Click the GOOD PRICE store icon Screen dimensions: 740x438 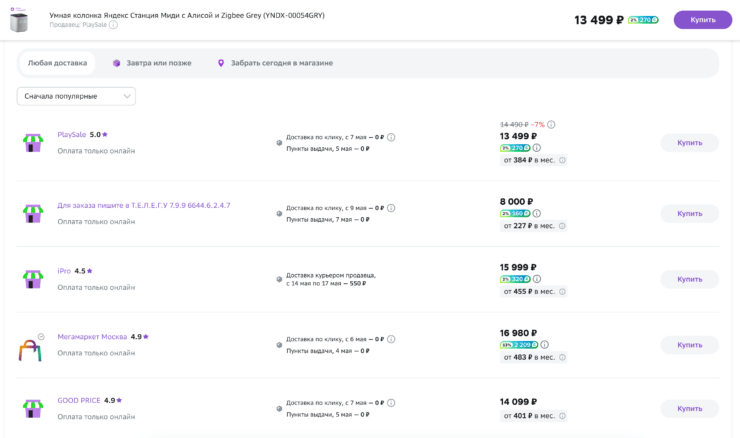(x=33, y=408)
